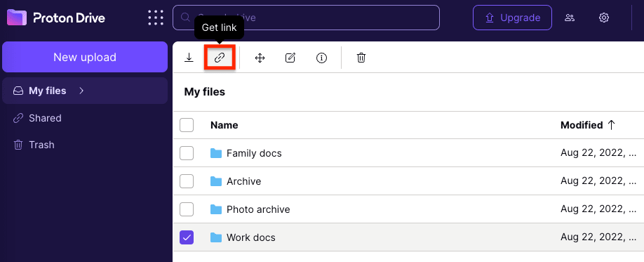Screen dimensions: 644x262
Task: Click the Family docs modified date
Action: 598,153
